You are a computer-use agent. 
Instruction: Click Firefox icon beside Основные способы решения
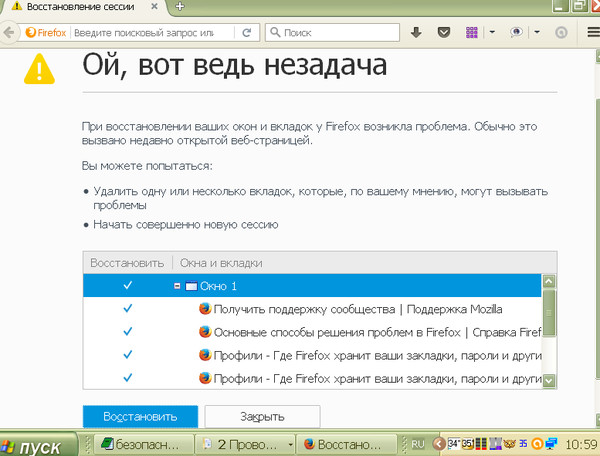205,332
